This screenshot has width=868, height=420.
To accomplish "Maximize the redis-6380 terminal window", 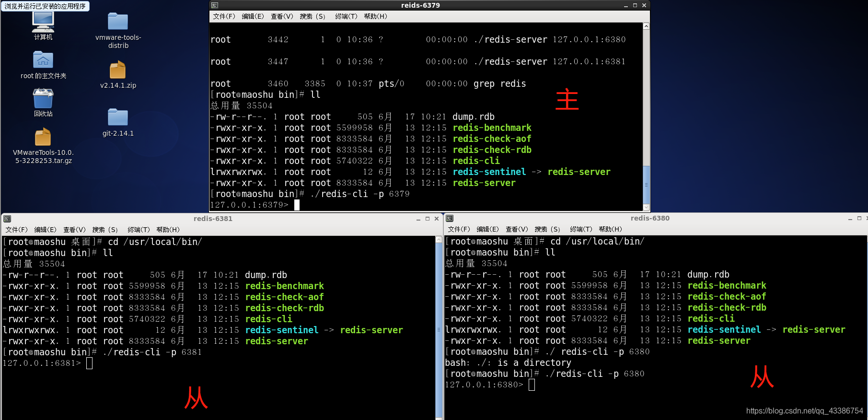I will click(x=859, y=218).
